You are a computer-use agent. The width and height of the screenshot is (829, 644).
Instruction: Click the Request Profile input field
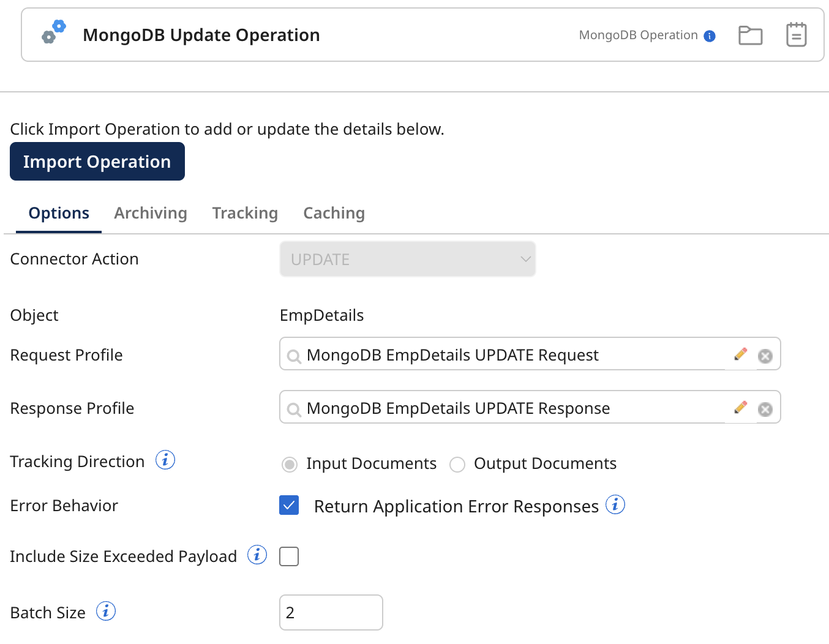(x=530, y=354)
